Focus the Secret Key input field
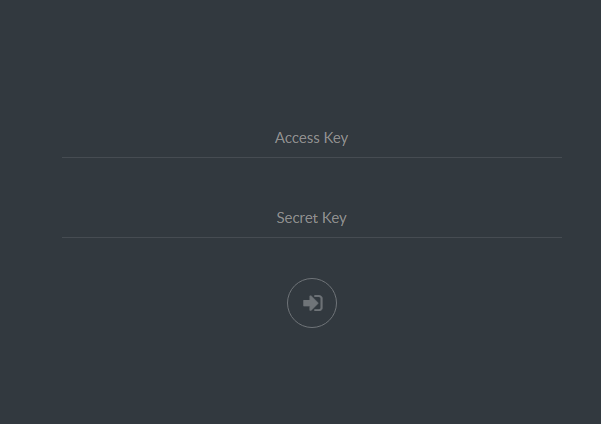This screenshot has width=601, height=424. pyautogui.click(x=311, y=218)
